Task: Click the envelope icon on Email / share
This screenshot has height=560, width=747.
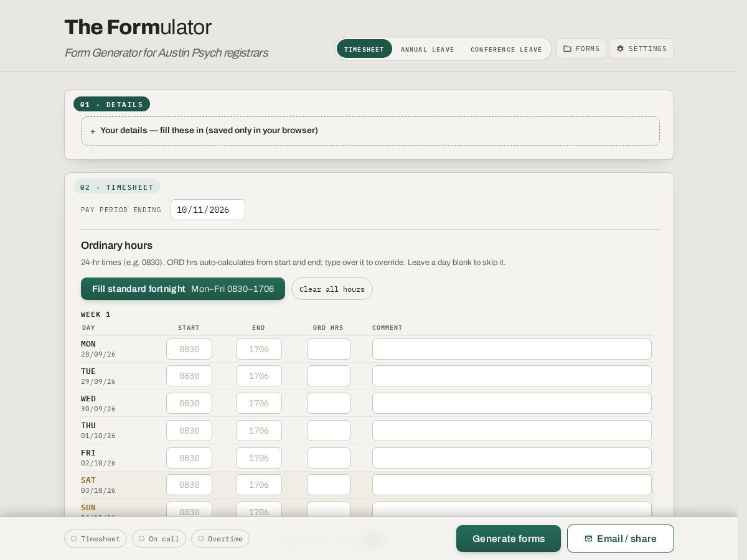Action: (x=588, y=539)
